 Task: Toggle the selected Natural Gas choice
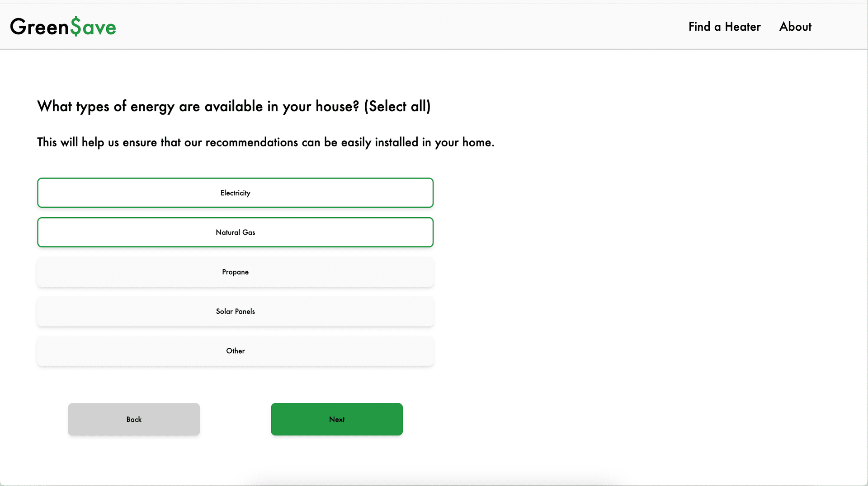coord(235,232)
